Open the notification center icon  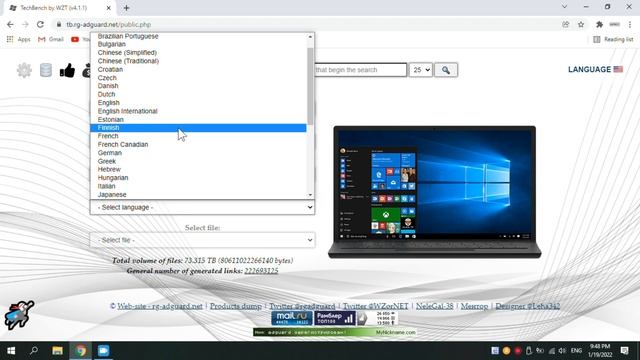coord(624,351)
